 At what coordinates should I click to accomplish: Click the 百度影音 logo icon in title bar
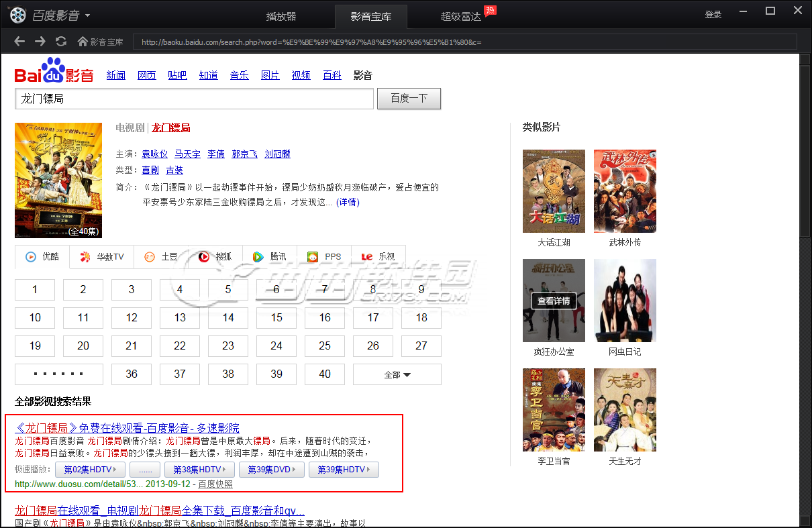point(19,15)
